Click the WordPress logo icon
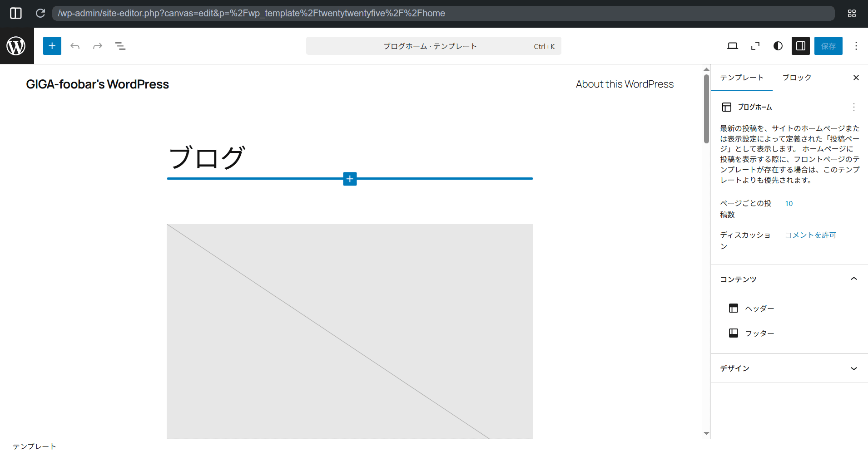Screen dimensions: 868x451 (x=16, y=46)
